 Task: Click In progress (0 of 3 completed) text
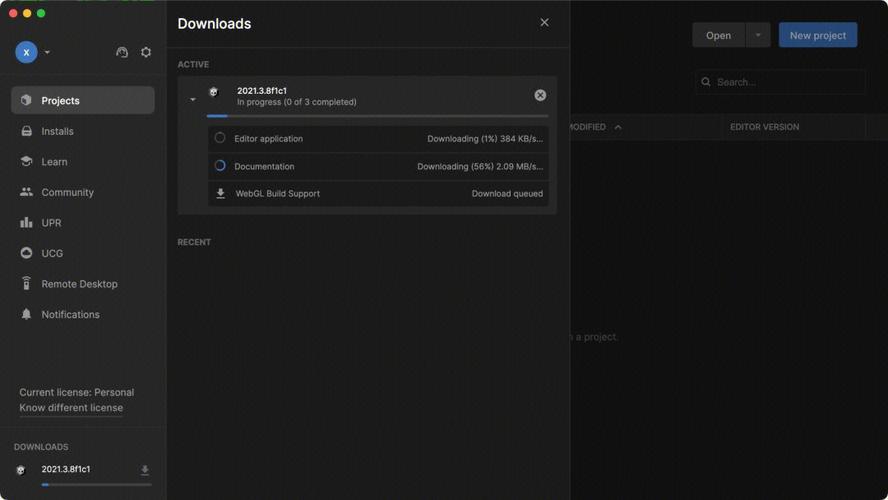coord(297,102)
